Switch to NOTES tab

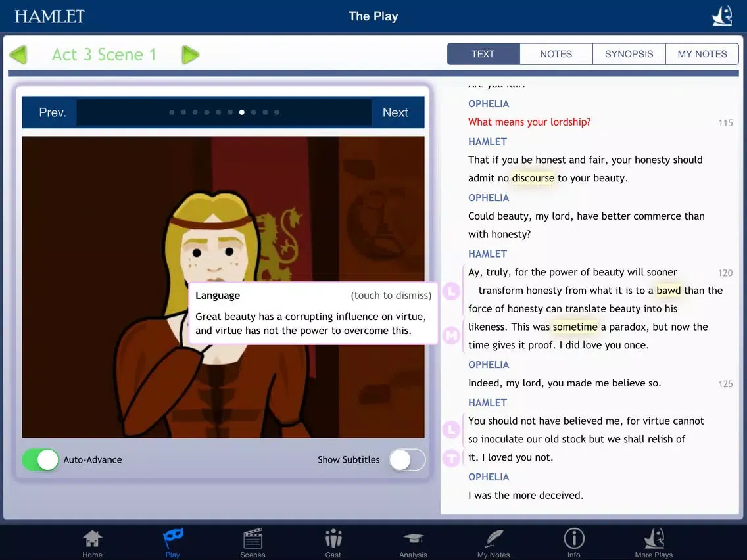[x=556, y=54]
